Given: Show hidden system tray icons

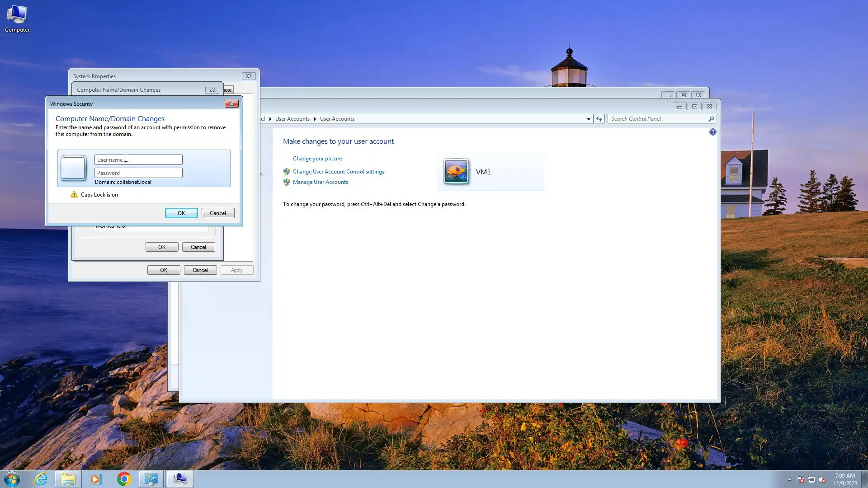Looking at the screenshot, I should pyautogui.click(x=789, y=479).
